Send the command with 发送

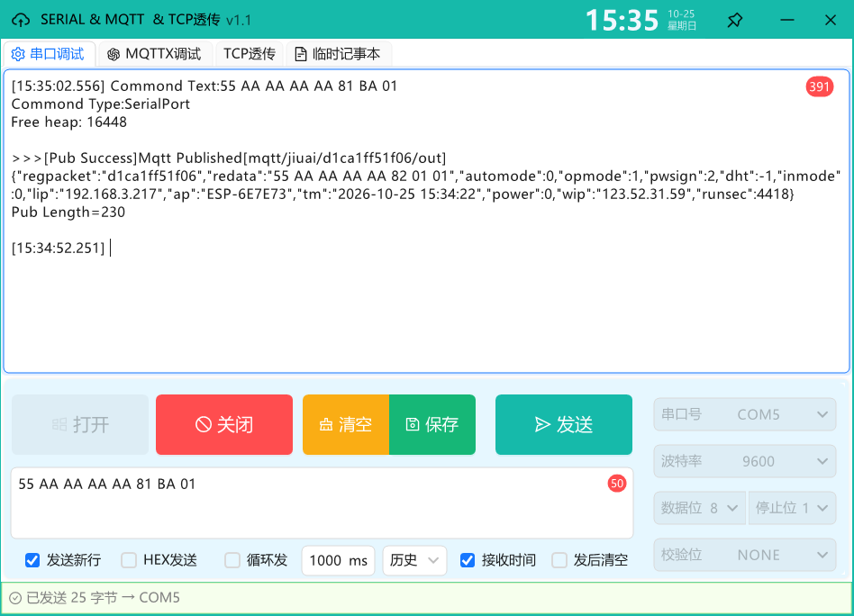pos(564,424)
